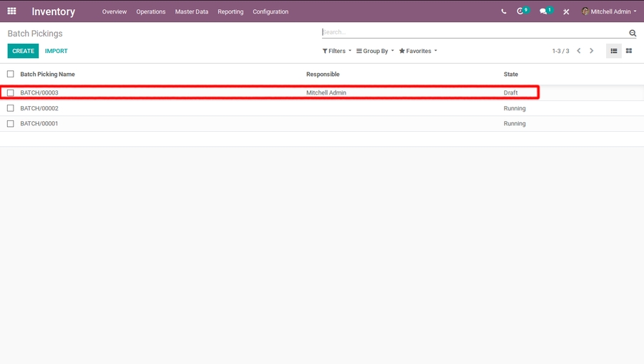Viewport: 644px width, 364px height.
Task: Click the Create button
Action: tap(23, 51)
